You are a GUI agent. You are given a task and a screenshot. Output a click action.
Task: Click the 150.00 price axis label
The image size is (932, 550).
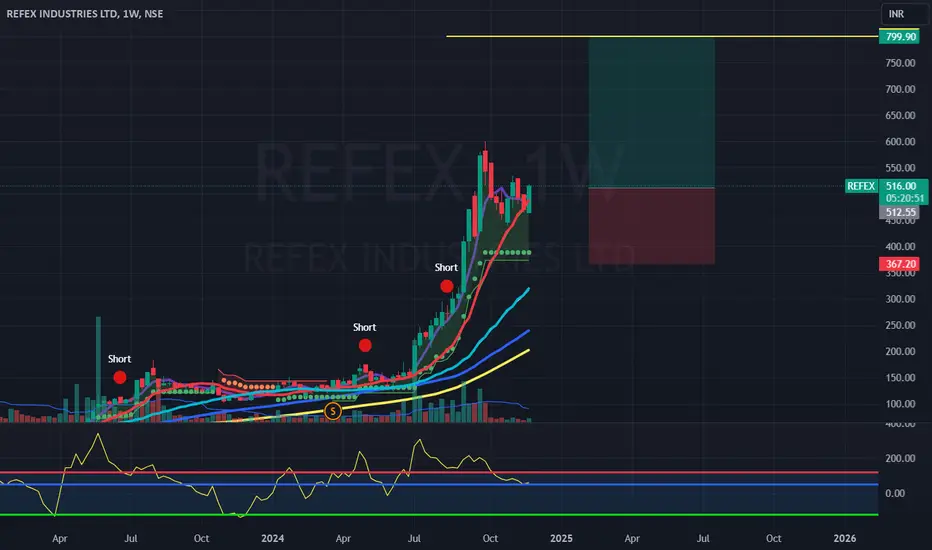[x=900, y=378]
